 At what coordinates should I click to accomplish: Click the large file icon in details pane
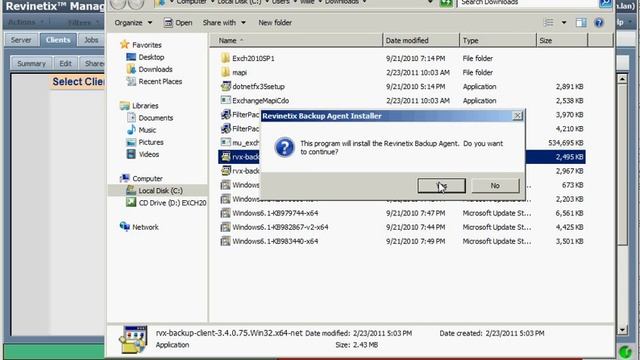pos(133,339)
